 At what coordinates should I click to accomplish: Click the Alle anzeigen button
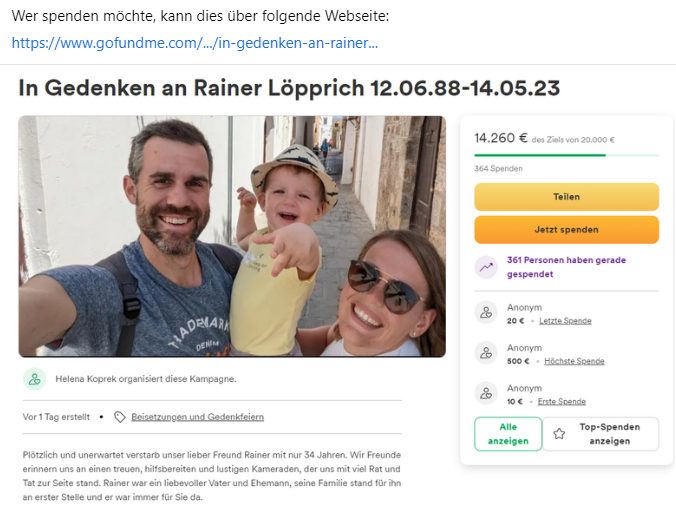[x=508, y=434]
